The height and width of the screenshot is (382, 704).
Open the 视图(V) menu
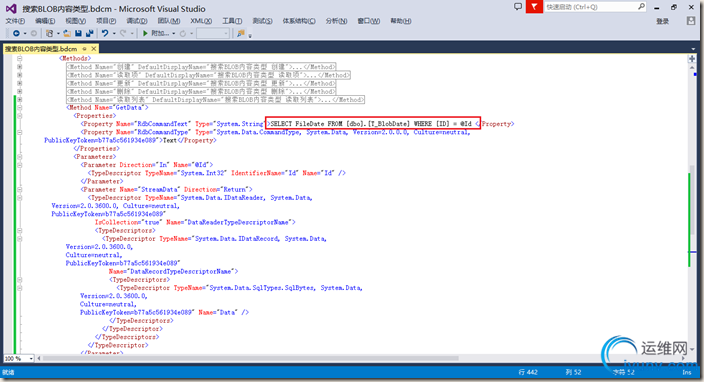[75, 21]
